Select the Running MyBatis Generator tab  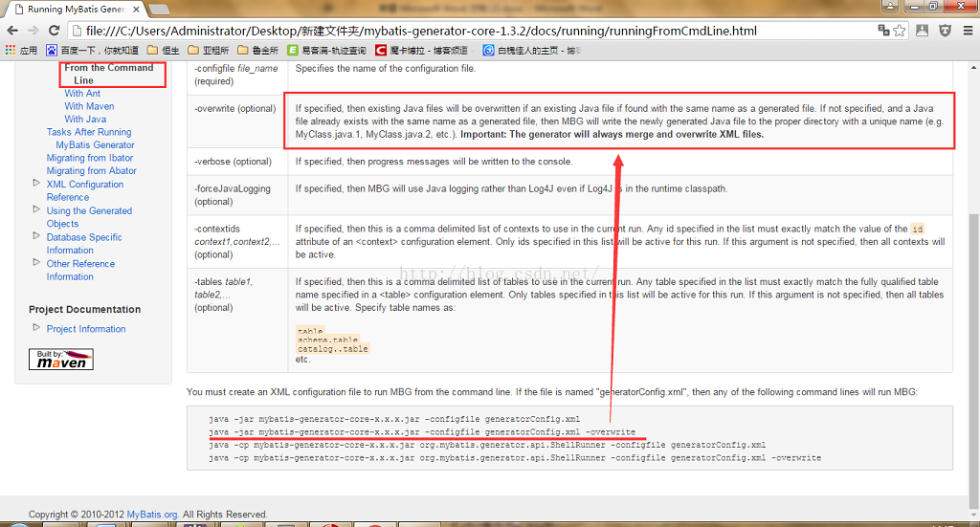pos(77,10)
